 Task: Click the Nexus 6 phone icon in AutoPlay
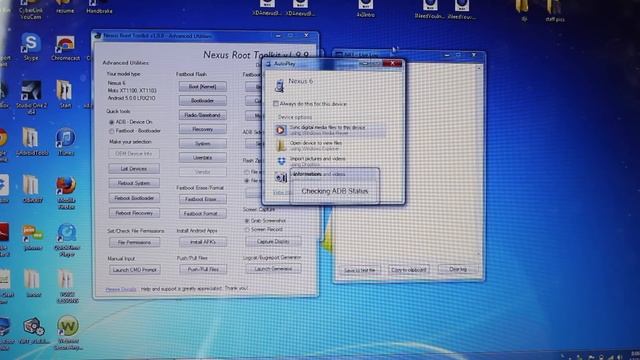(x=280, y=85)
